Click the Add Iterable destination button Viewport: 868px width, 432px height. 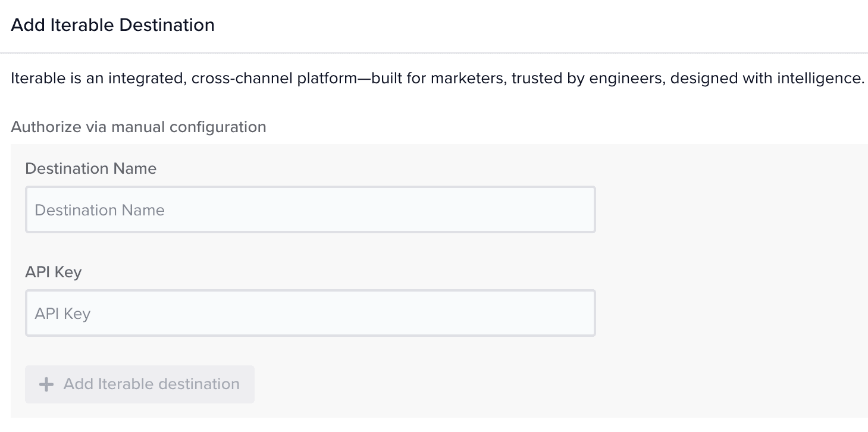tap(140, 384)
